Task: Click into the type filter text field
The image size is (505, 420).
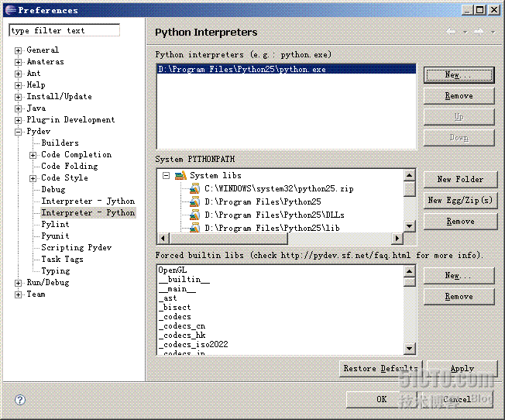Action: tap(64, 31)
